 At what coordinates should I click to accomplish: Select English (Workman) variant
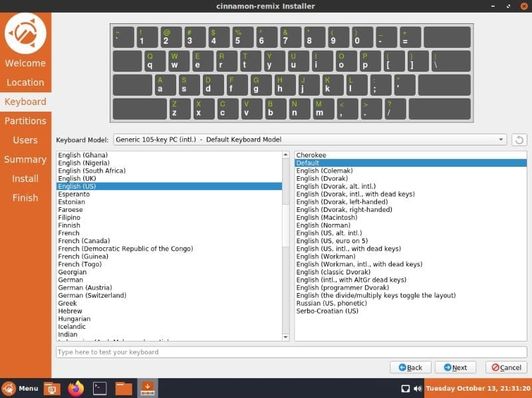coord(410,256)
